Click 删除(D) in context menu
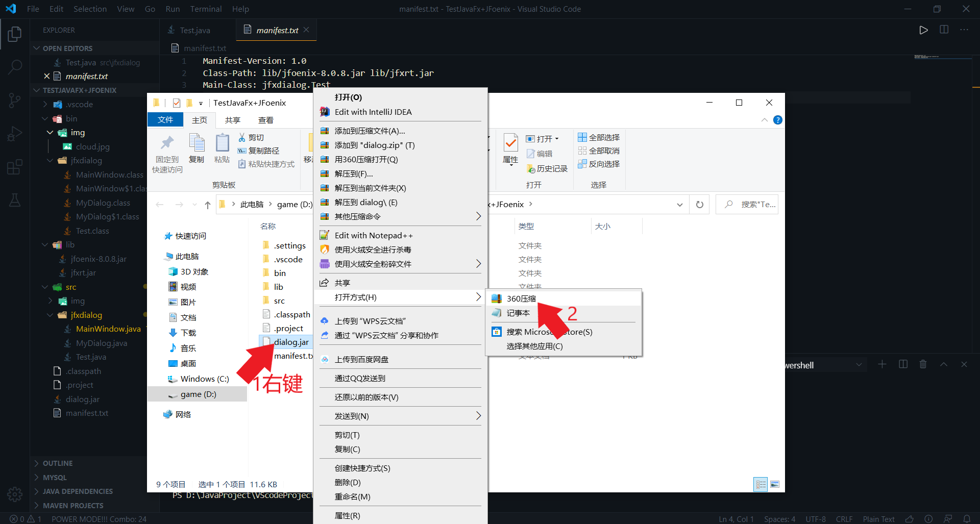 [400, 482]
